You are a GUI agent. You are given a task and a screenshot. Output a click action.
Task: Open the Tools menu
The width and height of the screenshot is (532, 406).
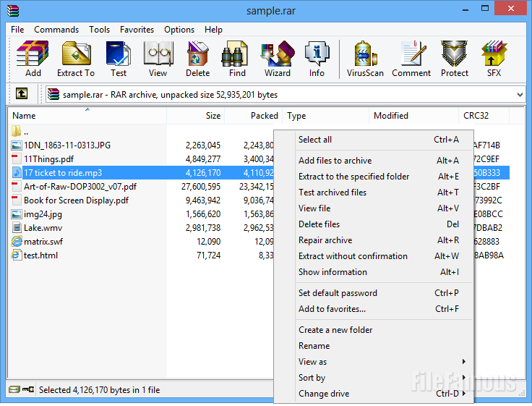point(100,30)
